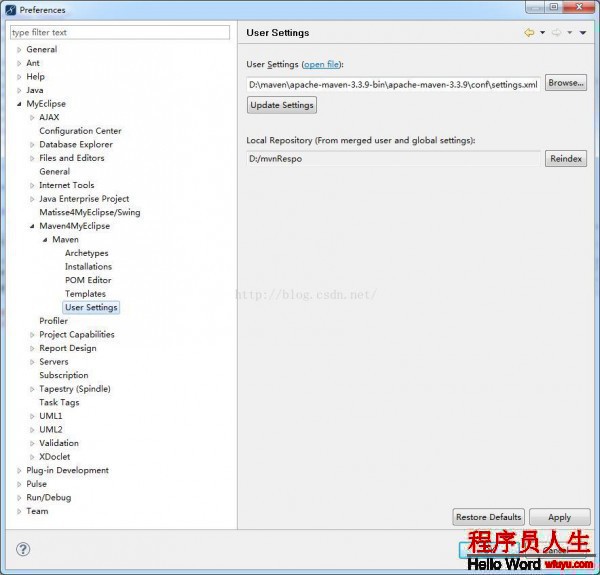Expand the AJAX node
This screenshot has height=575, width=600.
pyautogui.click(x=32, y=117)
